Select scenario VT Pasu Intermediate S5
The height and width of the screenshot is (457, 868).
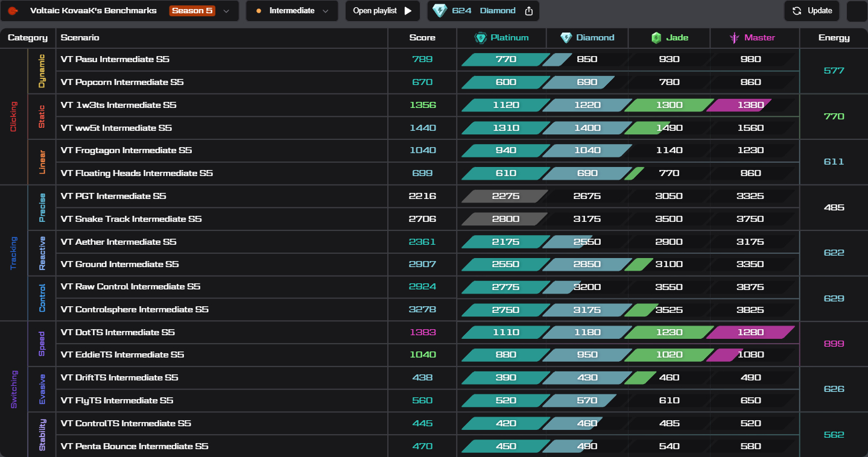(x=115, y=59)
